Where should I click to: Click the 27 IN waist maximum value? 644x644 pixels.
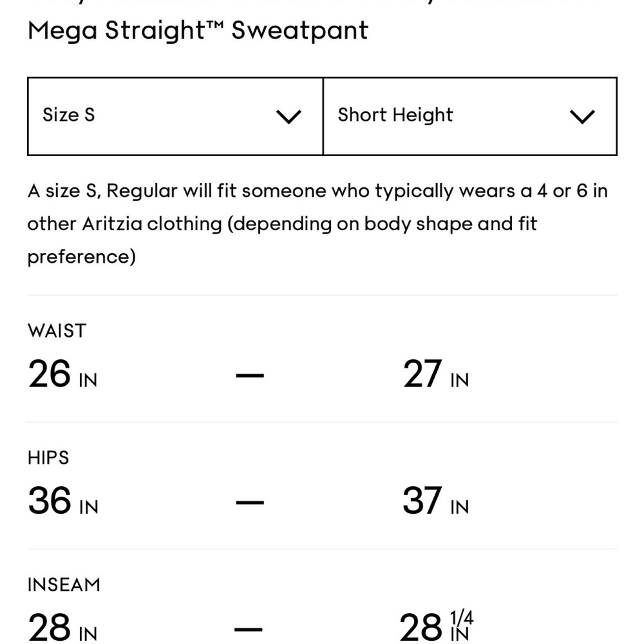coord(436,374)
